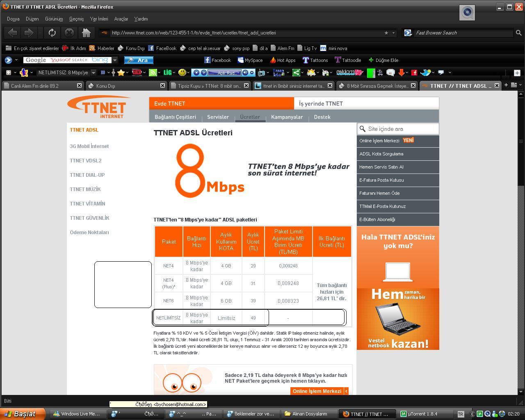
Task: Expand the NETLİMİTSİZ 8 Mbps'ye search dropdown
Action: [94, 73]
